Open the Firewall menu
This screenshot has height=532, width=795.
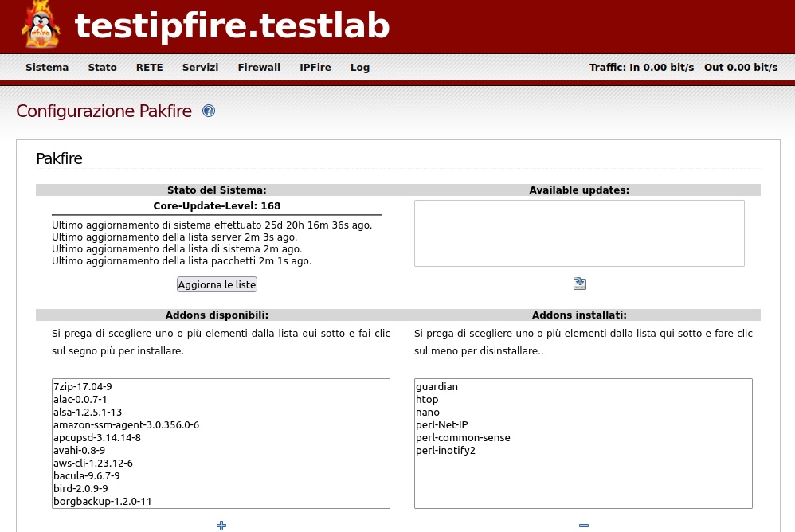259,68
